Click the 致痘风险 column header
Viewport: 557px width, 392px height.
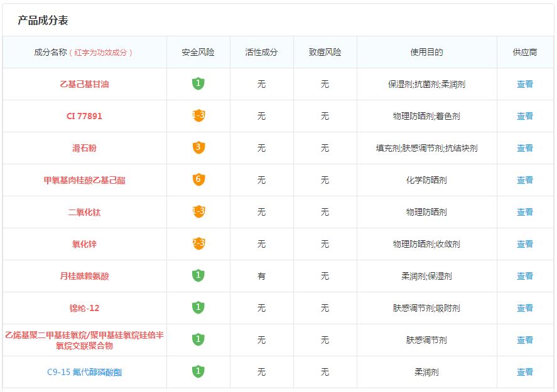point(325,52)
